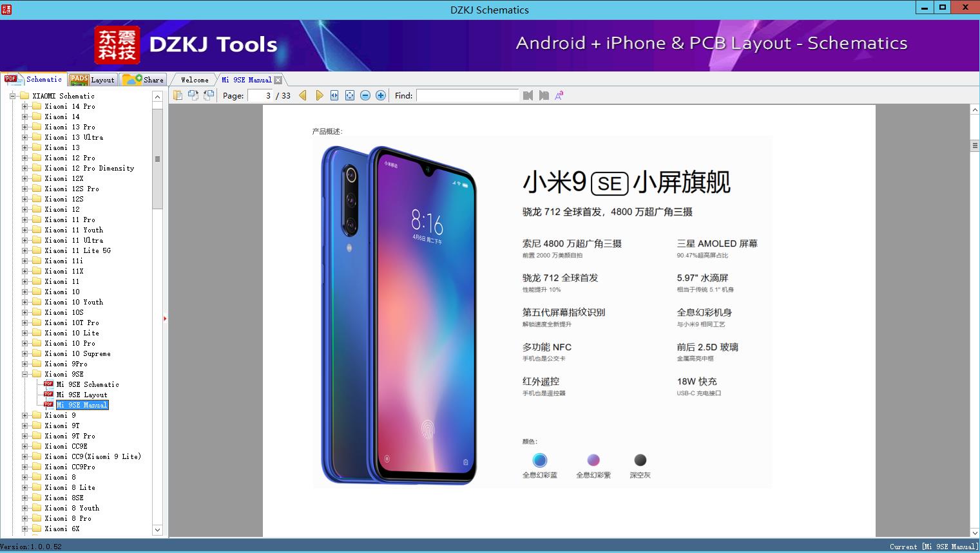Collapse the Xiaomi 9SE folder
The height and width of the screenshot is (553, 980).
click(x=24, y=374)
